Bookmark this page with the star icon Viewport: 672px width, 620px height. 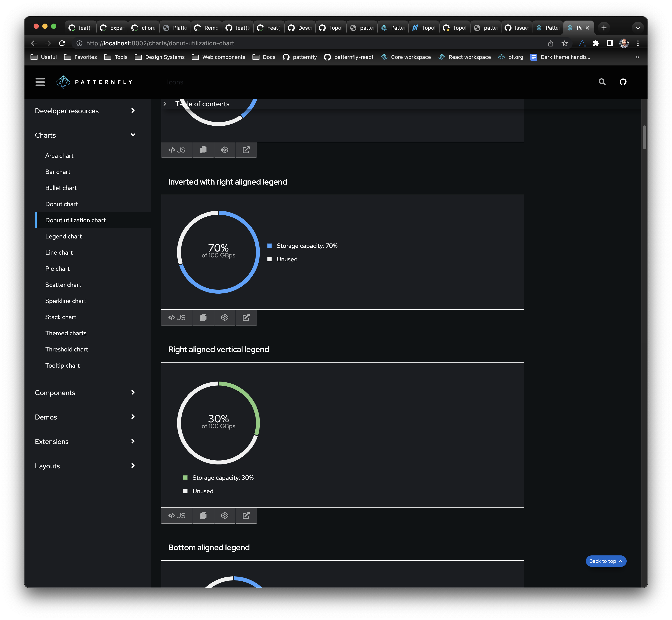565,43
